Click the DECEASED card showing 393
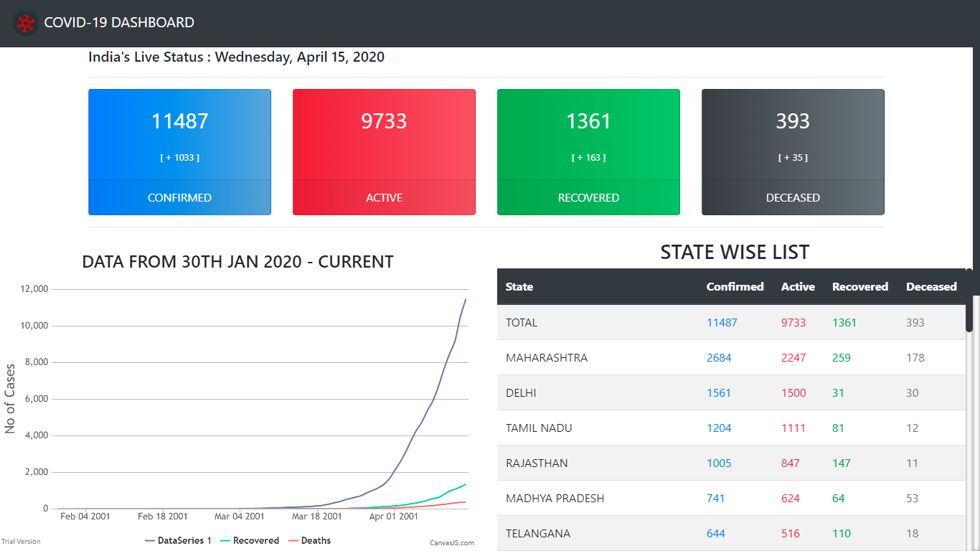The height and width of the screenshot is (551, 980). (x=793, y=152)
